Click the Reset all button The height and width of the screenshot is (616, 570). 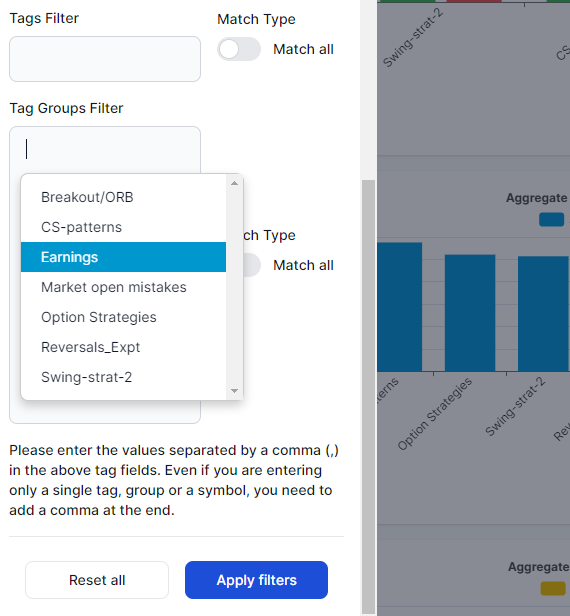pyautogui.click(x=97, y=580)
